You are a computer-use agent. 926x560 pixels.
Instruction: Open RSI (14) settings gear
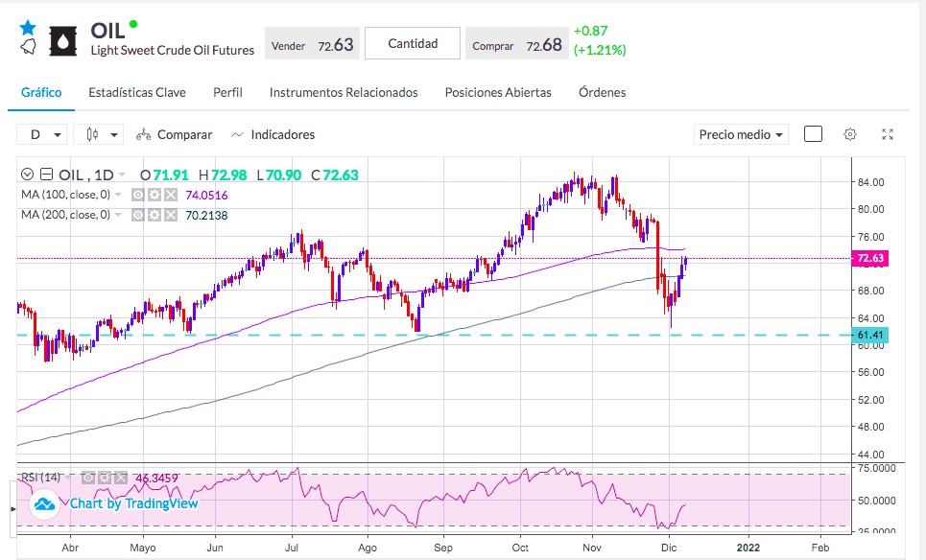(105, 478)
